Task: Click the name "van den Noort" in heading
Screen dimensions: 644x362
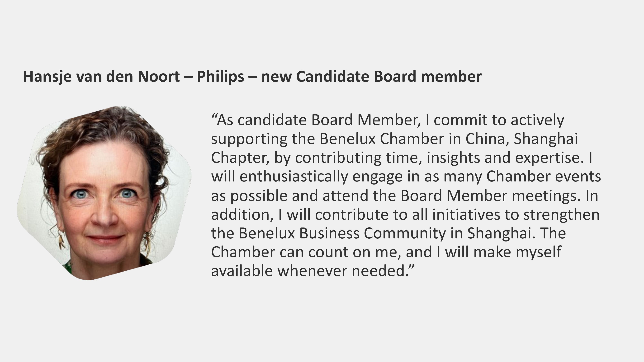Action: tap(128, 76)
